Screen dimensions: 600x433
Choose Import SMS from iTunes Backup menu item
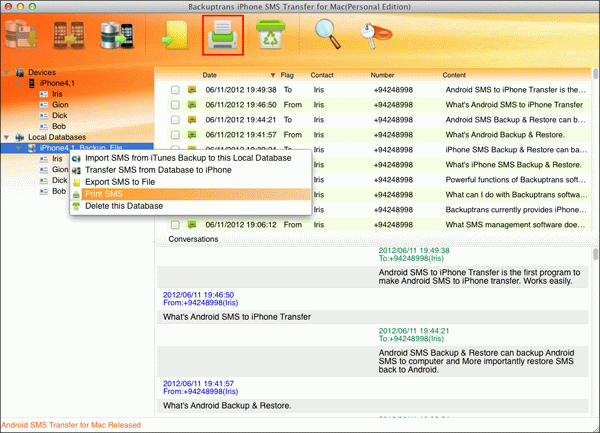click(x=190, y=158)
